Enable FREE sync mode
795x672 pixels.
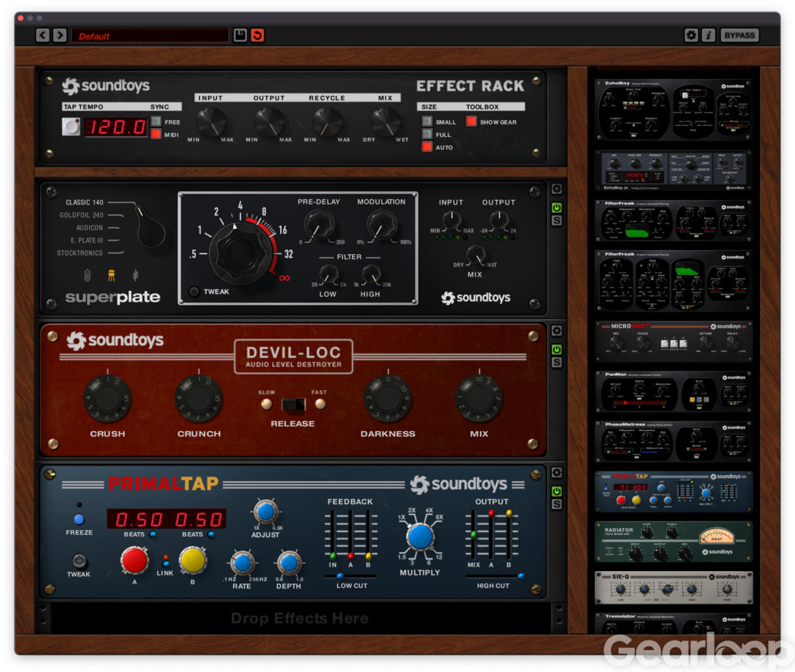pos(156,122)
